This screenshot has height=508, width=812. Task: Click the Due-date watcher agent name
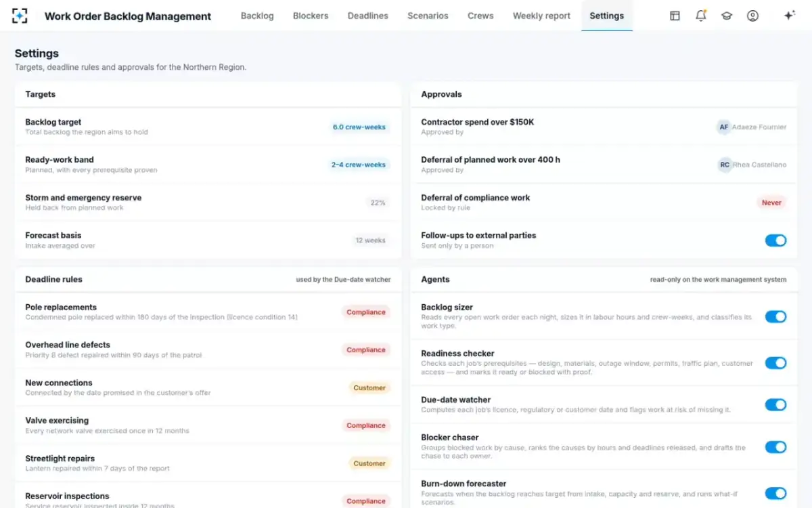click(x=456, y=400)
